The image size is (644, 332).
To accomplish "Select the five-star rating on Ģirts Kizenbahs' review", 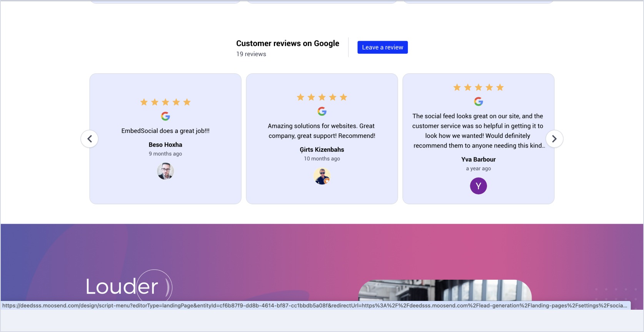I will 322,97.
